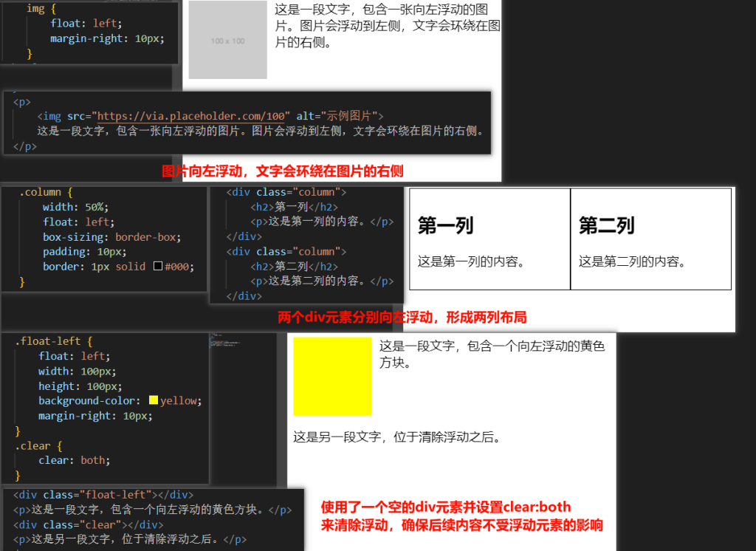Select the bold 第二列 heading in preview
The height and width of the screenshot is (551, 756).
coord(606,225)
